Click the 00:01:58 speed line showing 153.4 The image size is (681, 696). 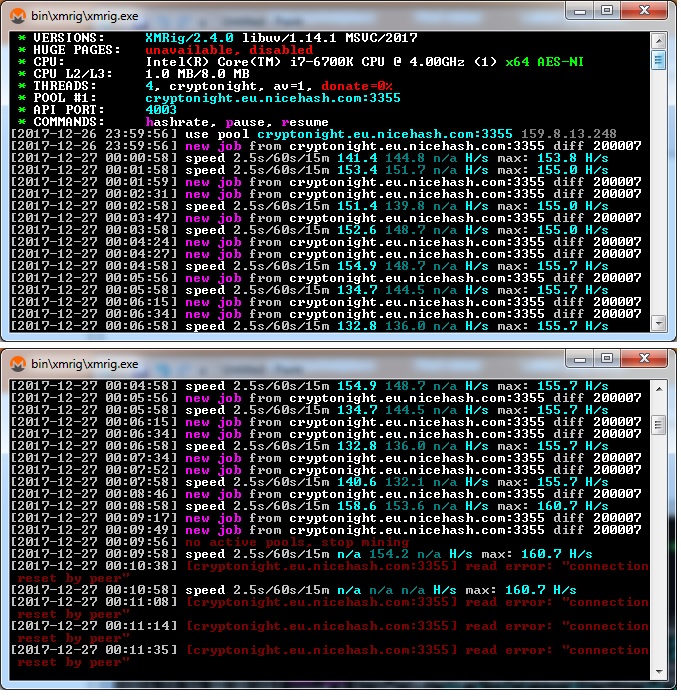pos(309,170)
